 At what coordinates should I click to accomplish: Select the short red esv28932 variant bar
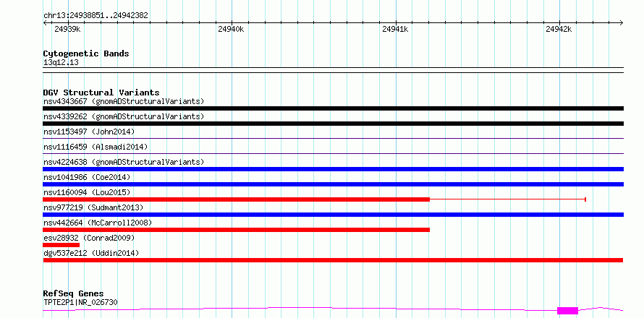click(62, 245)
